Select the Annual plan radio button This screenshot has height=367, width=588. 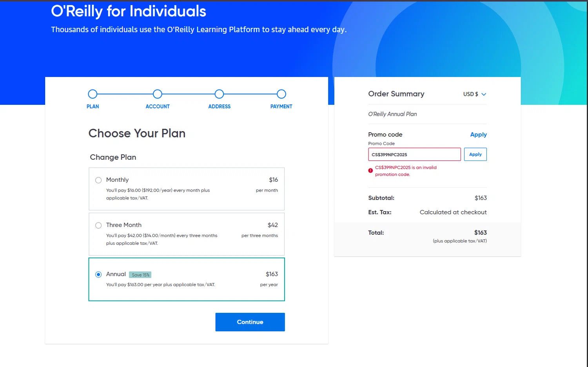click(98, 274)
